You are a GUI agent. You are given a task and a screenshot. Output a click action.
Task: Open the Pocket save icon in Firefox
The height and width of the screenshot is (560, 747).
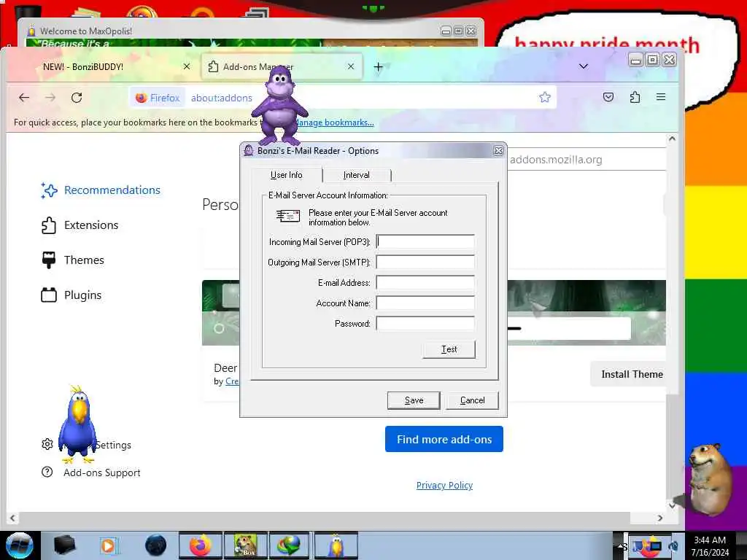tap(608, 97)
